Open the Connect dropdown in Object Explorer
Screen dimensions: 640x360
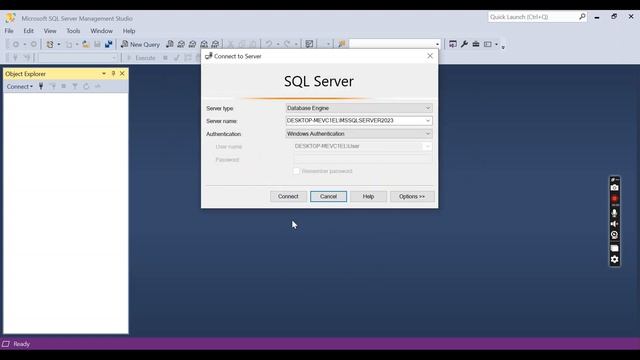click(19, 87)
